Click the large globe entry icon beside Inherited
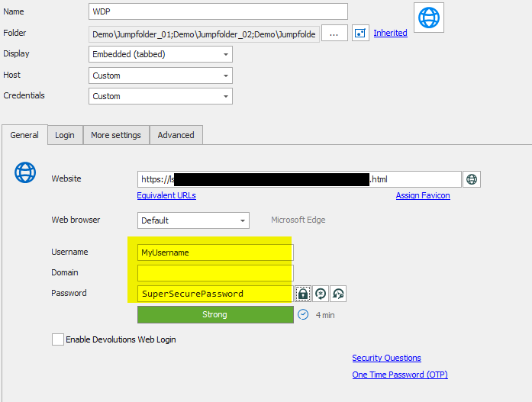Screen dimensions: 532x402 pyautogui.click(x=429, y=18)
